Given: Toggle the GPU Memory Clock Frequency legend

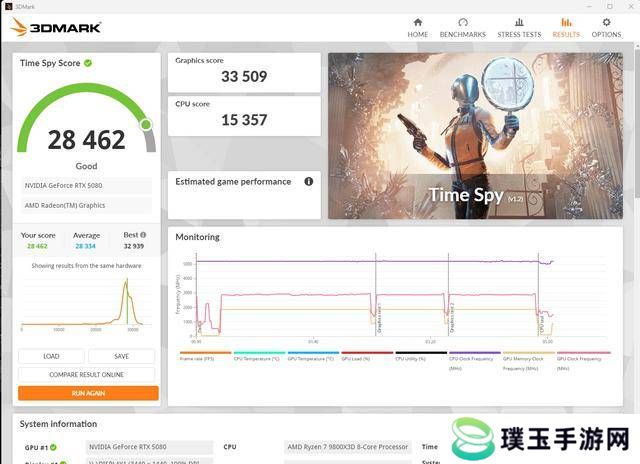Looking at the screenshot, I should pos(529,361).
